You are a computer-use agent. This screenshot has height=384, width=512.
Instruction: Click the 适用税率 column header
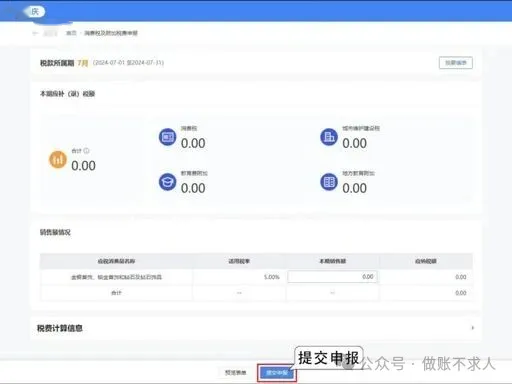click(239, 261)
